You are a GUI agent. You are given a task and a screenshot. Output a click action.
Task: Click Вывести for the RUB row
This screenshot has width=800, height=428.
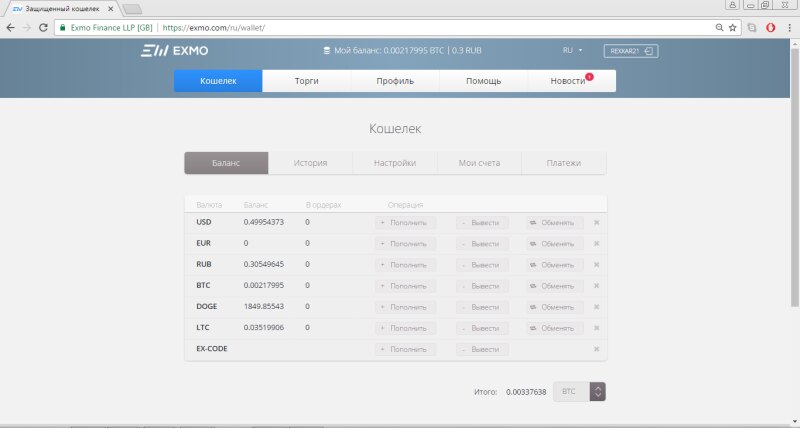pyautogui.click(x=481, y=264)
